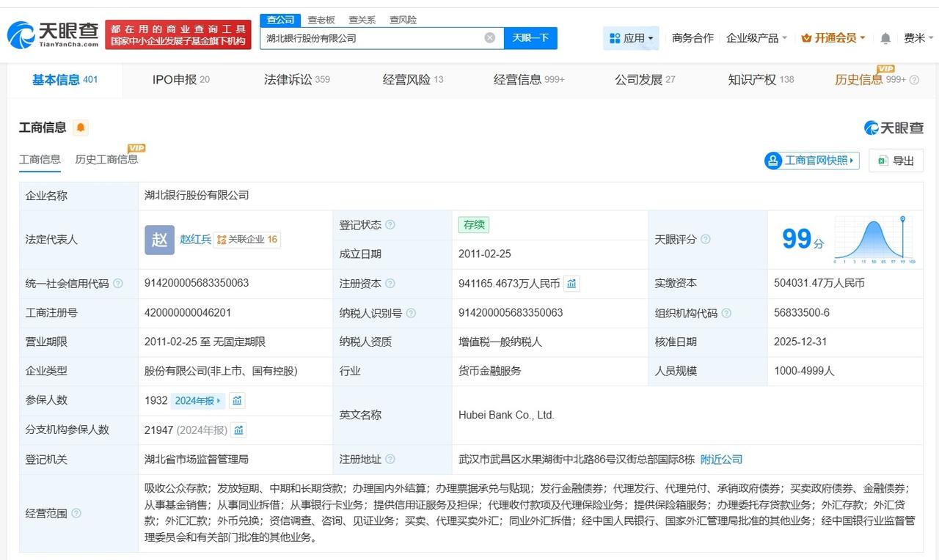Click the 天眼查 logo to go home
This screenshot has height=560, width=939.
(53, 34)
